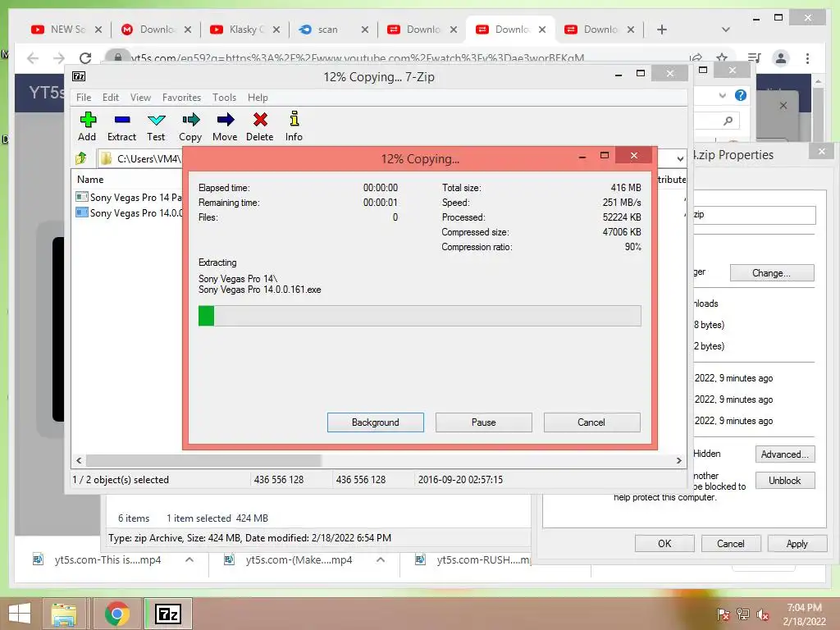
Task: Click the Chrome address bar URL
Action: click(x=358, y=58)
